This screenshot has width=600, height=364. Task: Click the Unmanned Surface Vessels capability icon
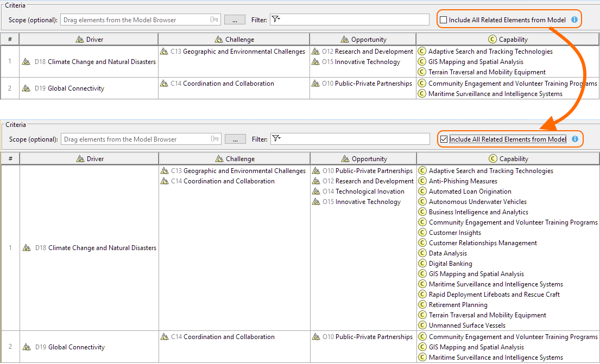tap(422, 325)
